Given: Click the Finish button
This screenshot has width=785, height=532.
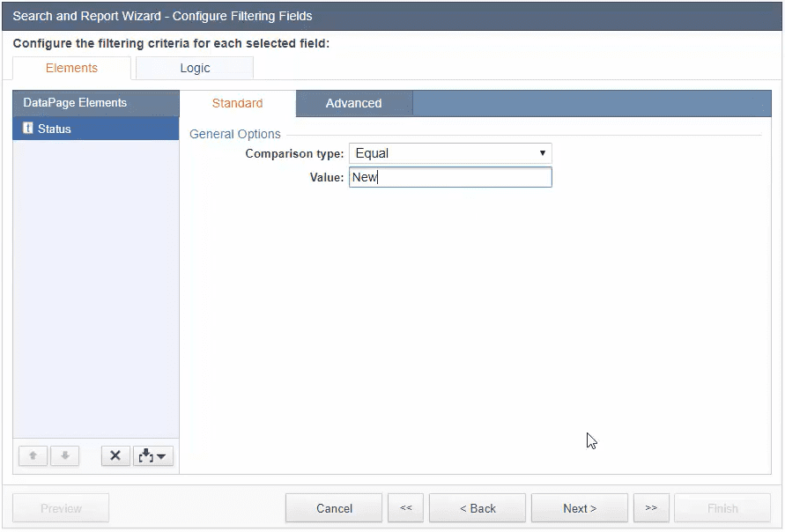Looking at the screenshot, I should (722, 508).
